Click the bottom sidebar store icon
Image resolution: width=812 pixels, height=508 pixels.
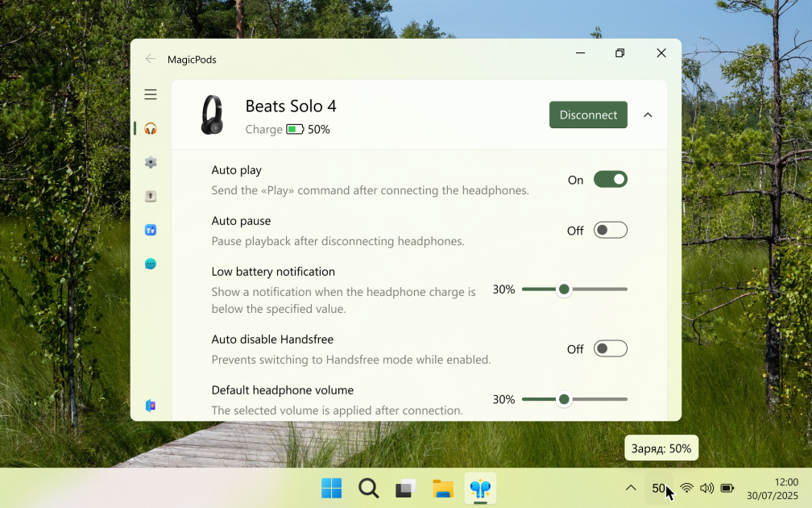point(150,406)
